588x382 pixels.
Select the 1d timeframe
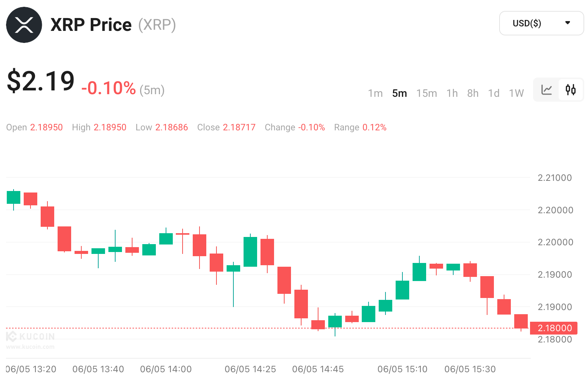(494, 93)
